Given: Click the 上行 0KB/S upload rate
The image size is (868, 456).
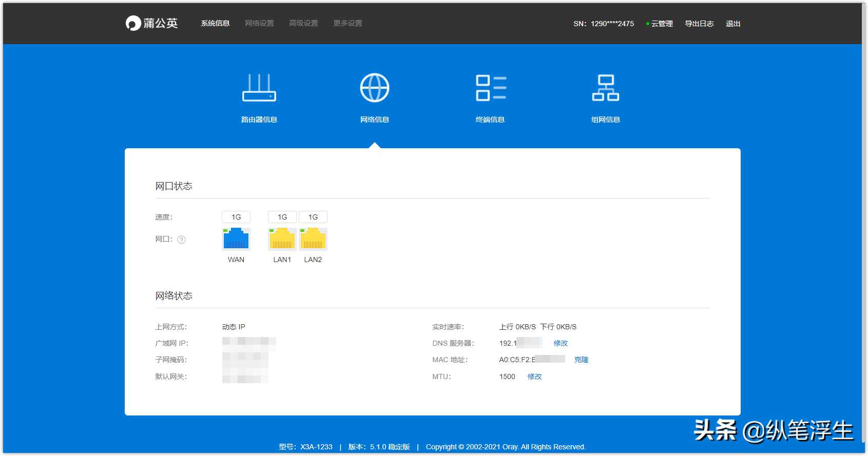Looking at the screenshot, I should 517,327.
